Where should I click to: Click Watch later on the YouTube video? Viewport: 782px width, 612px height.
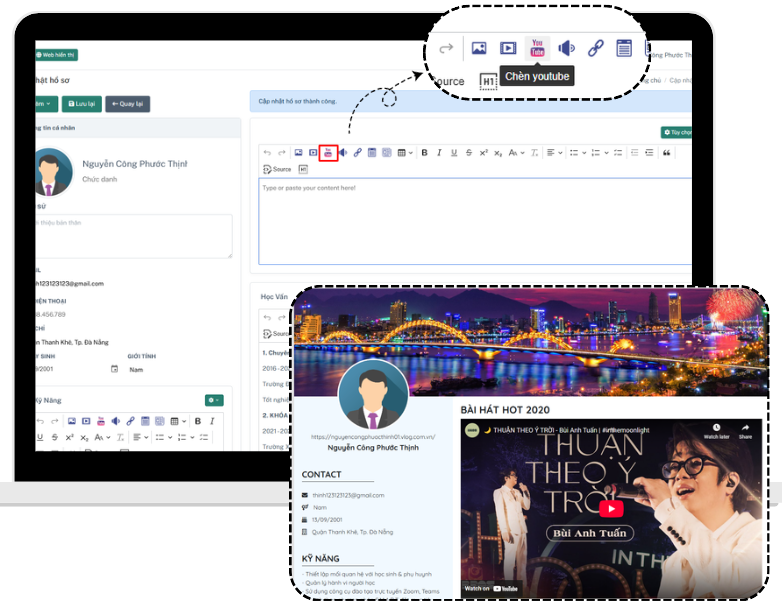[x=716, y=432]
